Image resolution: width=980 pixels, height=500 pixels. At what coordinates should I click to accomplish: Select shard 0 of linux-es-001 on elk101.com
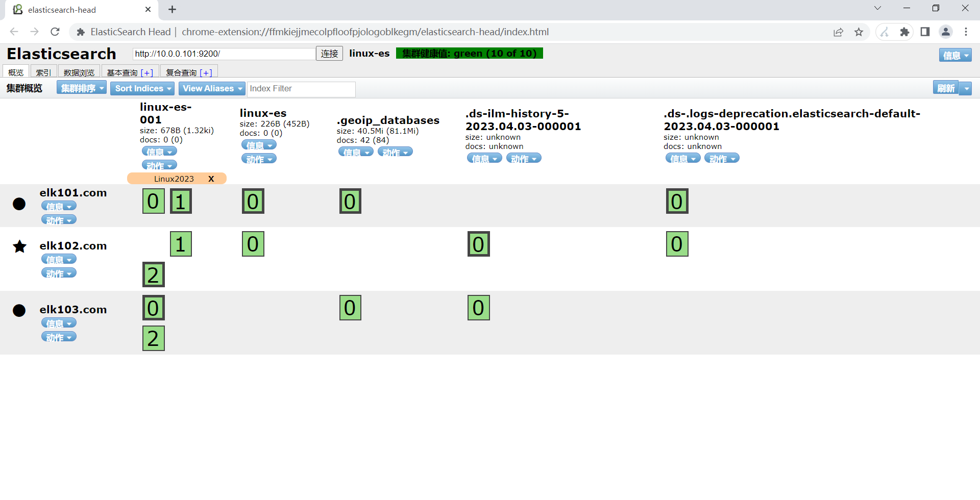tap(153, 201)
